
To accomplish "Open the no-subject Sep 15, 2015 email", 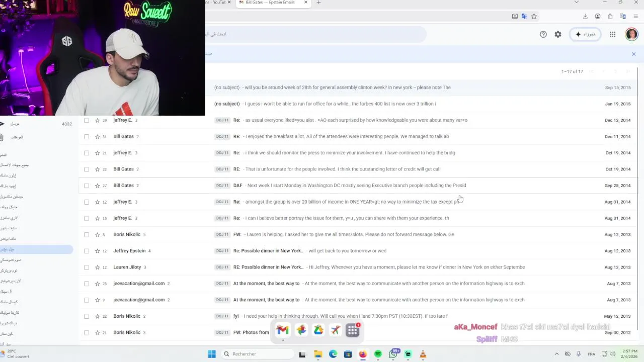I will point(422,87).
